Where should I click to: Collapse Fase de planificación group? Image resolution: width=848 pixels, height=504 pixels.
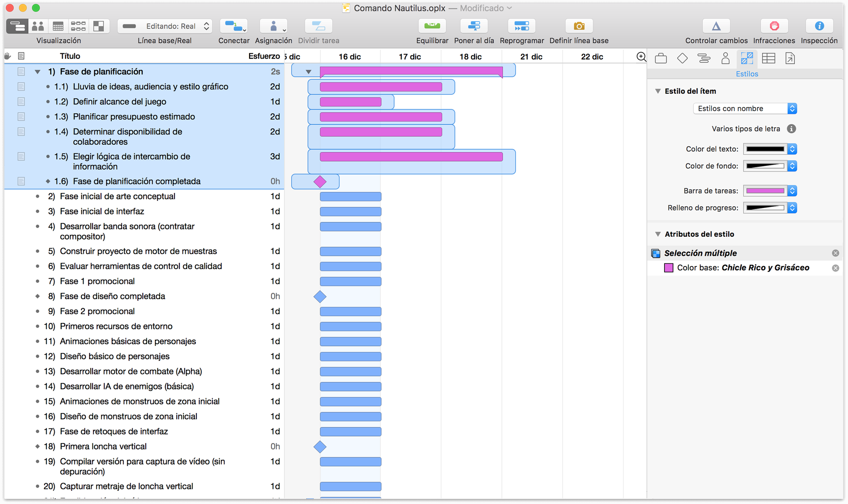click(x=37, y=72)
